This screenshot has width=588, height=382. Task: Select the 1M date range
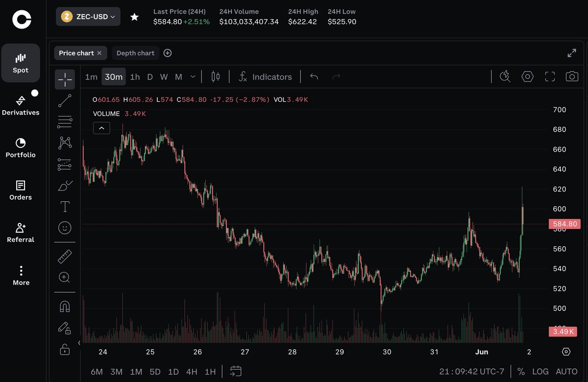click(136, 372)
